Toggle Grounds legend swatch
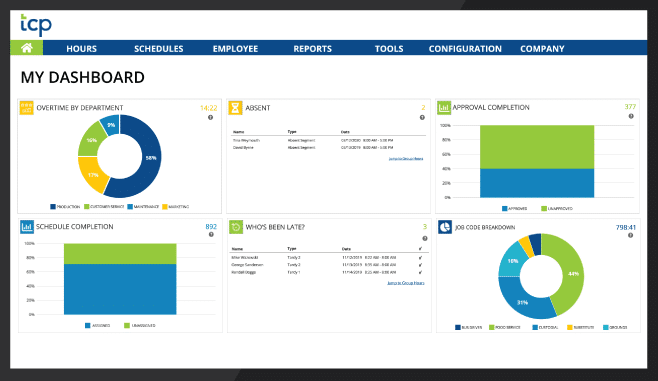The width and height of the screenshot is (658, 381). click(606, 327)
